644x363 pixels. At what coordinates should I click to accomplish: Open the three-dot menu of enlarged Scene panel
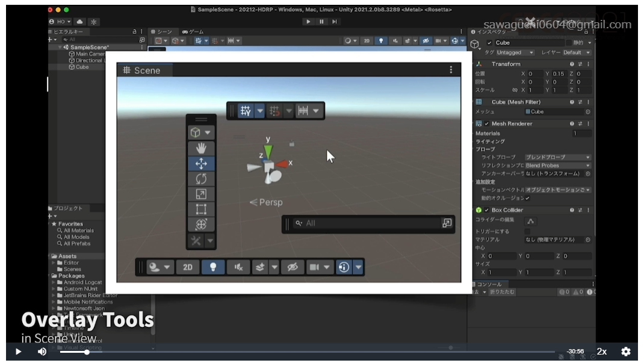point(451,70)
